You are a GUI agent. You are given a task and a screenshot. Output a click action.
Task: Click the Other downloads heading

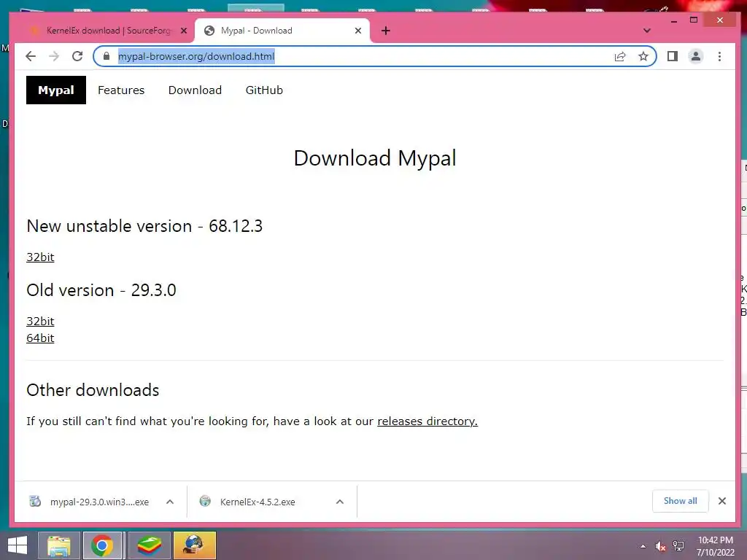point(93,390)
